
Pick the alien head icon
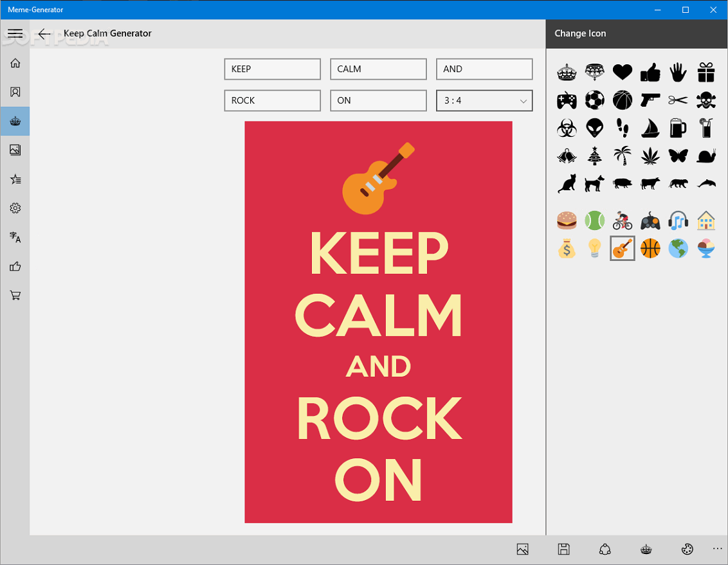coord(594,127)
